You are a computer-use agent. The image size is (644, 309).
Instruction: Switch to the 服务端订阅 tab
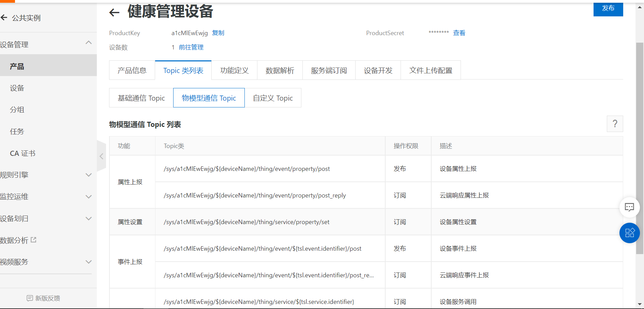[x=329, y=70]
